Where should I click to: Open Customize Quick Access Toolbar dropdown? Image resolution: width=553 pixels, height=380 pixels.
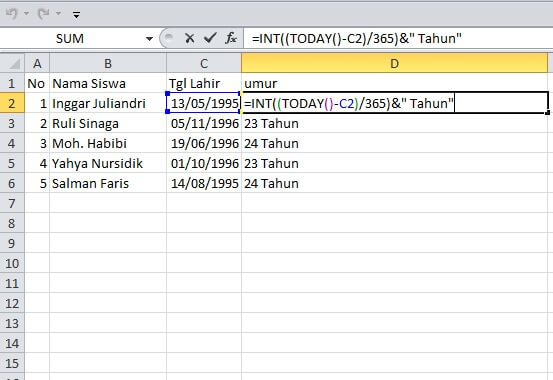[76, 14]
